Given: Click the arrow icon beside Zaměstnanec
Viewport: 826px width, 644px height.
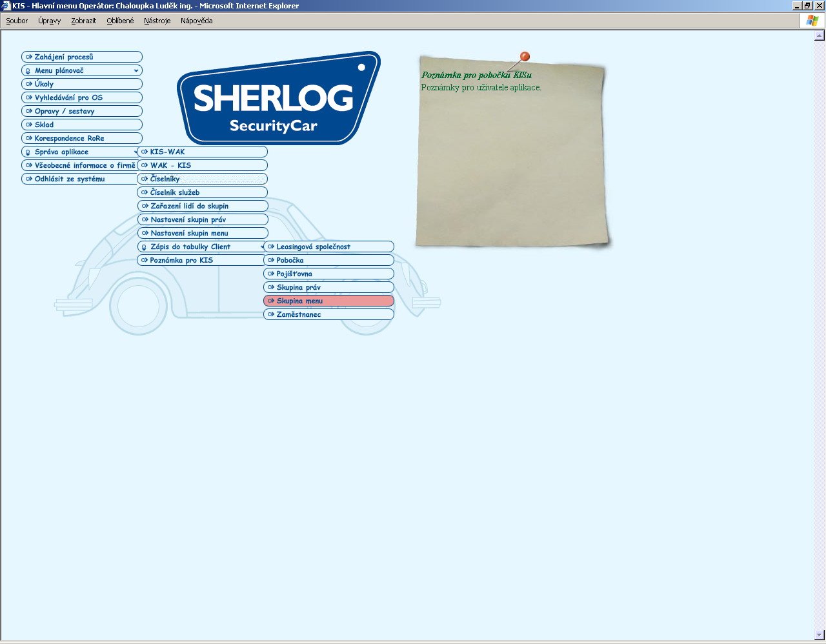Looking at the screenshot, I should point(271,314).
